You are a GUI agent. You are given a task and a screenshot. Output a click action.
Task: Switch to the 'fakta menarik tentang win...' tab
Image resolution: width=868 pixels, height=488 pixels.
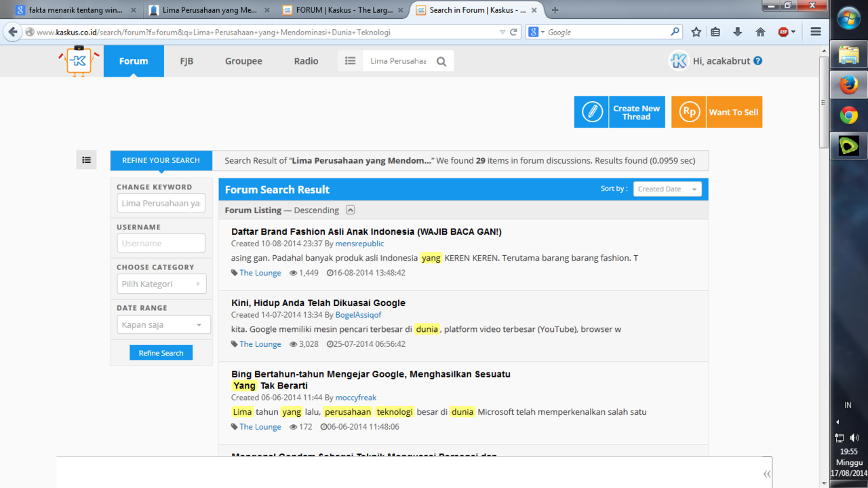[x=75, y=10]
